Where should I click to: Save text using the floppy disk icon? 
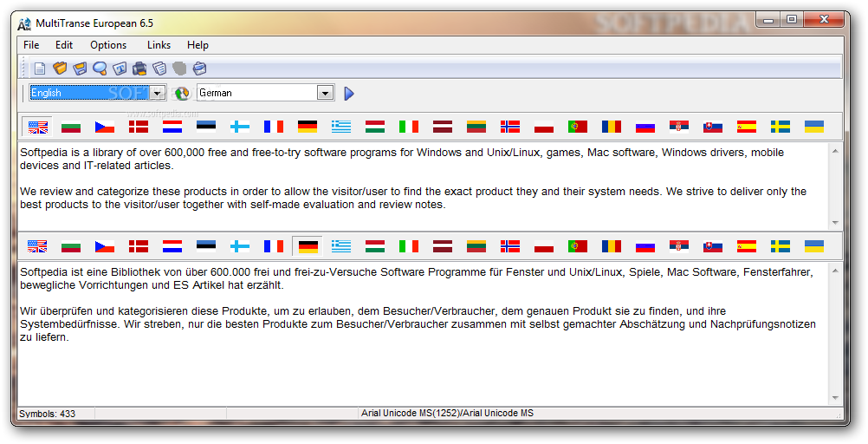80,69
